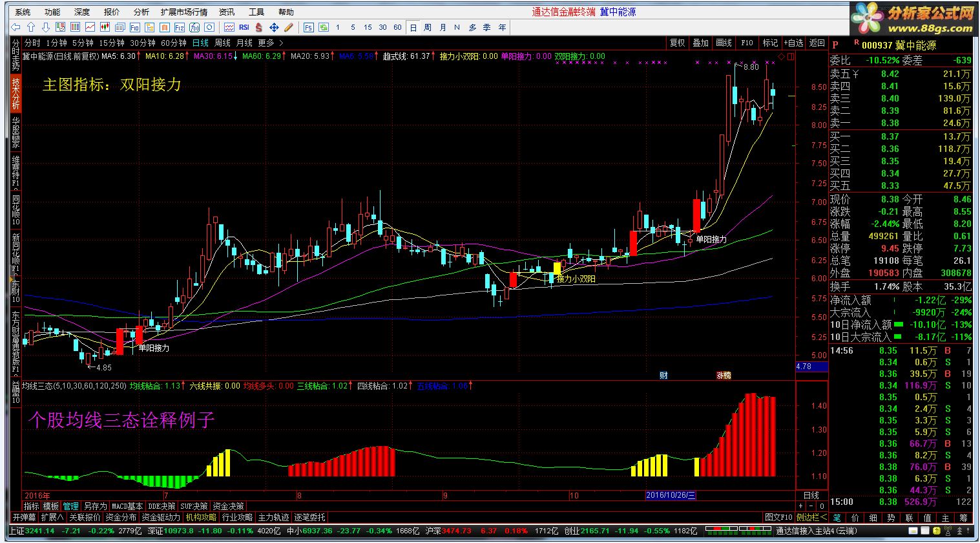
Task: Switch to the 1-minute period button
Action: tap(337, 27)
